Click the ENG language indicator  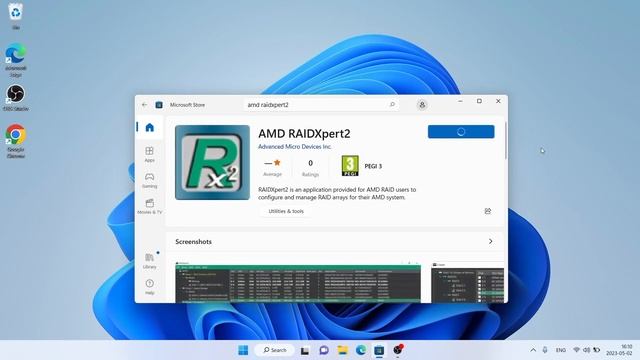pyautogui.click(x=561, y=350)
